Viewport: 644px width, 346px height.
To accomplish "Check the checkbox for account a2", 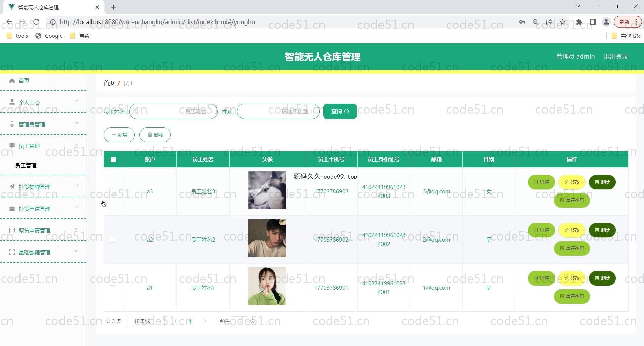I will click(113, 240).
